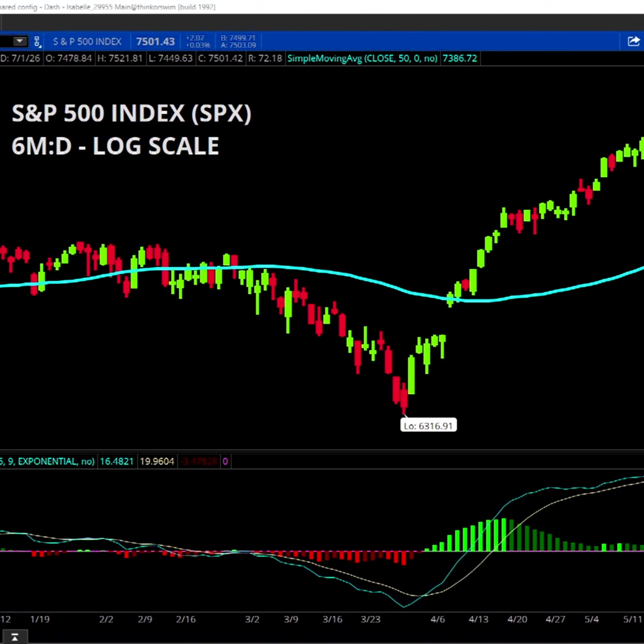Open the SimpleMovingAvg study label
Screen dimensions: 644x644
point(362,58)
